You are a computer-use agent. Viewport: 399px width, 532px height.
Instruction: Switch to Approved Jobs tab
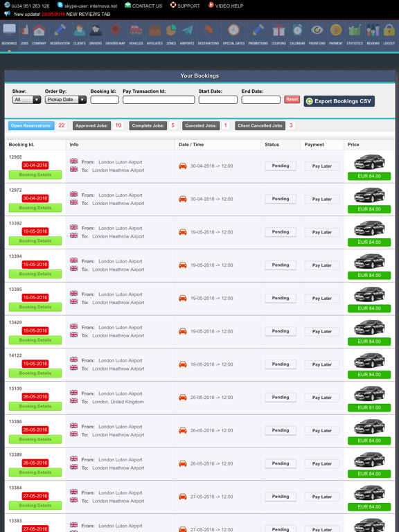click(x=91, y=125)
